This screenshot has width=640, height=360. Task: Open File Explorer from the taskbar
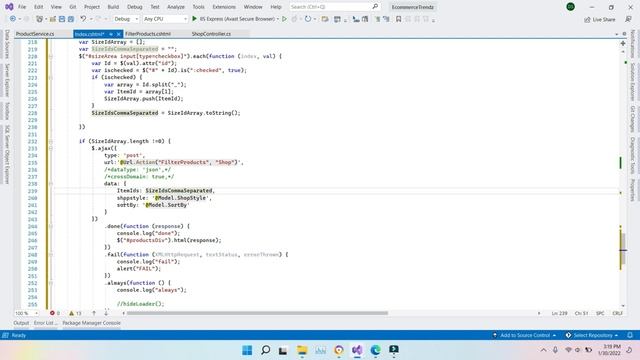302,350
